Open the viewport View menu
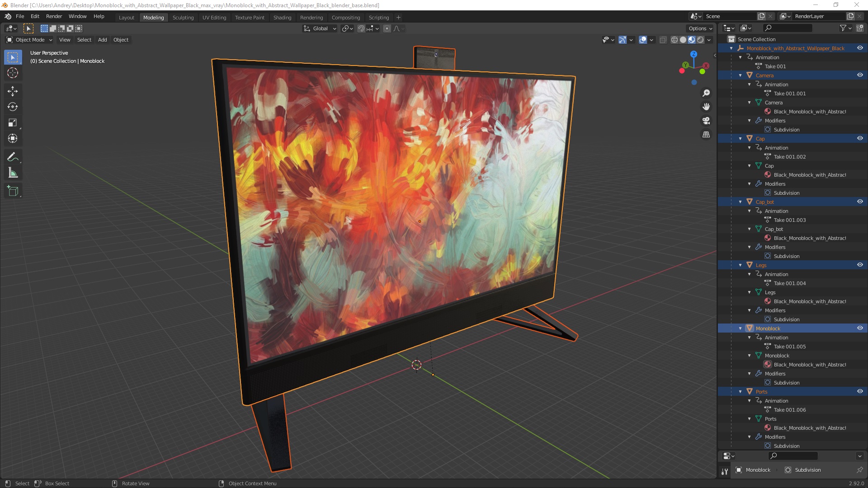868x488 pixels. point(65,40)
